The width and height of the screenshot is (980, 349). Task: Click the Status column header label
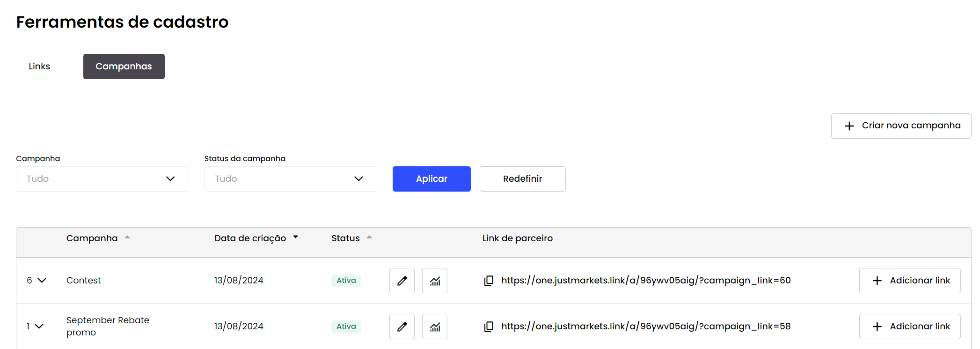click(x=345, y=238)
